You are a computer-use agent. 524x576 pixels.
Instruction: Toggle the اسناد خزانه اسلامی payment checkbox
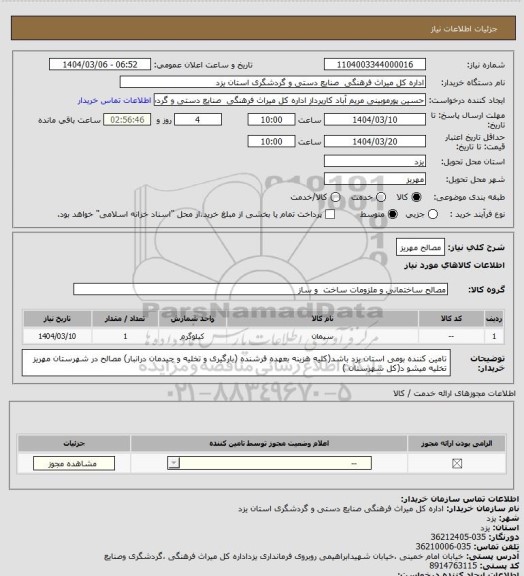[330, 214]
